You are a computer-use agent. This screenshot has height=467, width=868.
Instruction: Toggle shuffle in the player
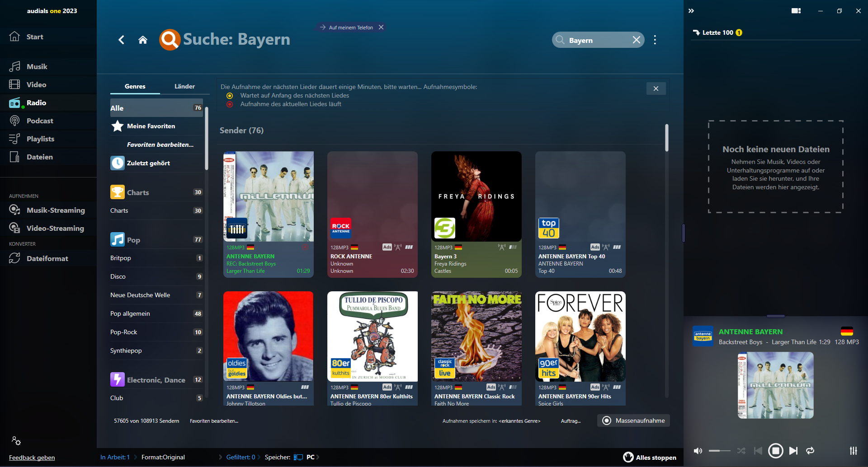741,451
